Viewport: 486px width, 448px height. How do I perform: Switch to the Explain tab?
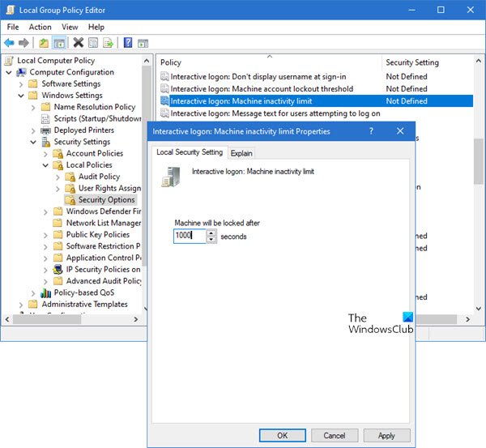241,152
